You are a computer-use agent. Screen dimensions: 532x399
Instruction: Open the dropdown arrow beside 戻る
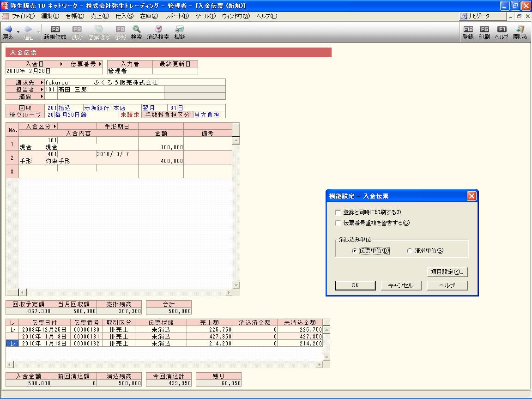pos(18,32)
